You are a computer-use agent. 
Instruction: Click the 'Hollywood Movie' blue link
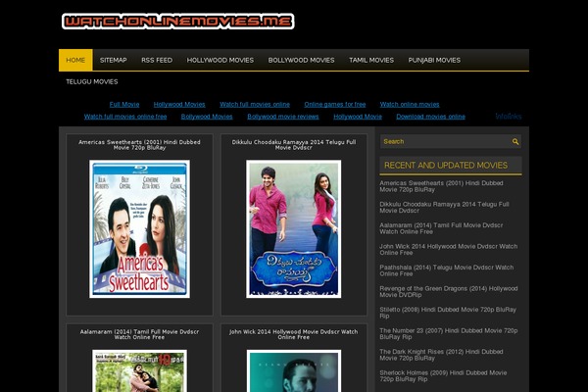coord(358,117)
